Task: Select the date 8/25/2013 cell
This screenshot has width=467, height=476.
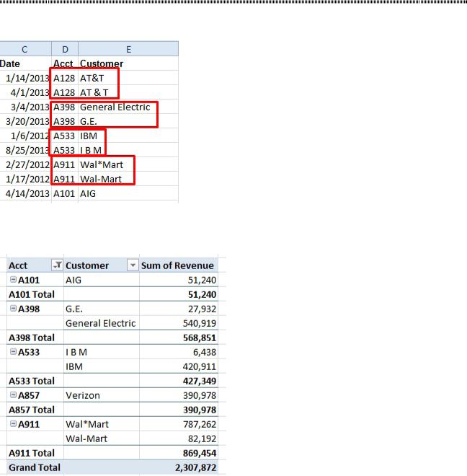Action: click(x=25, y=150)
